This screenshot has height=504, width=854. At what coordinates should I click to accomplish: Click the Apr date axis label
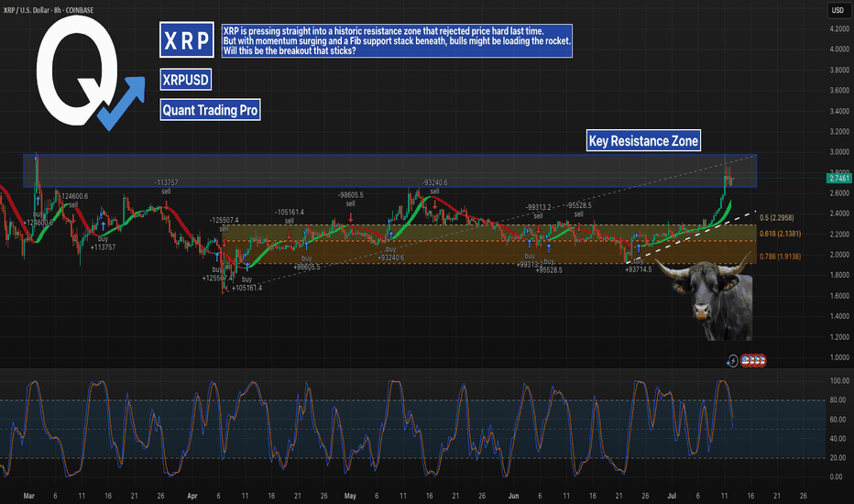192,496
